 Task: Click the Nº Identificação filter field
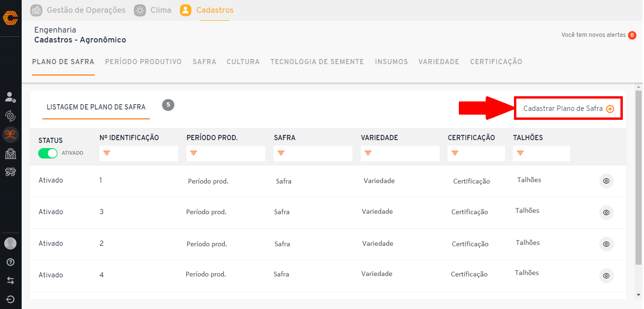[x=139, y=153]
